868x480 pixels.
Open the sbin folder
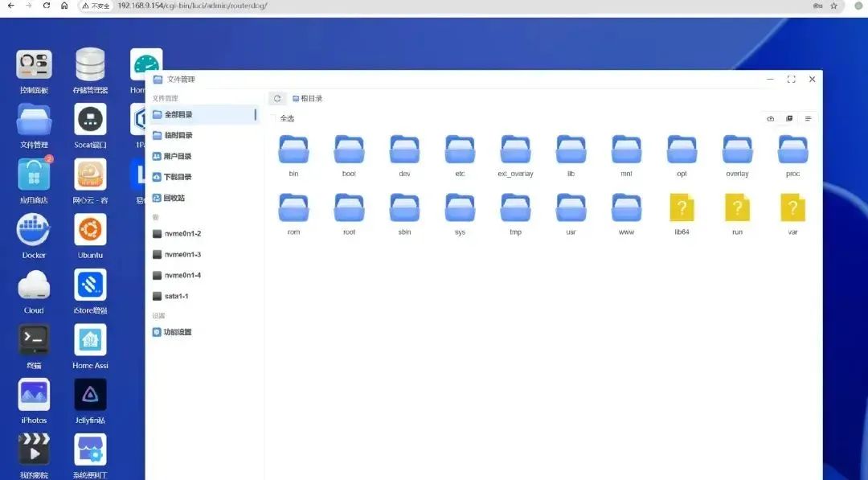click(404, 207)
